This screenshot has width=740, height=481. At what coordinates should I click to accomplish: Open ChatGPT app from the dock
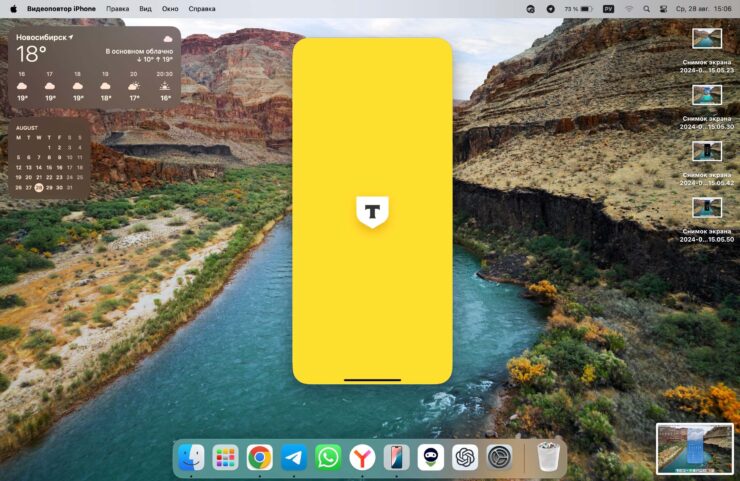[465, 457]
